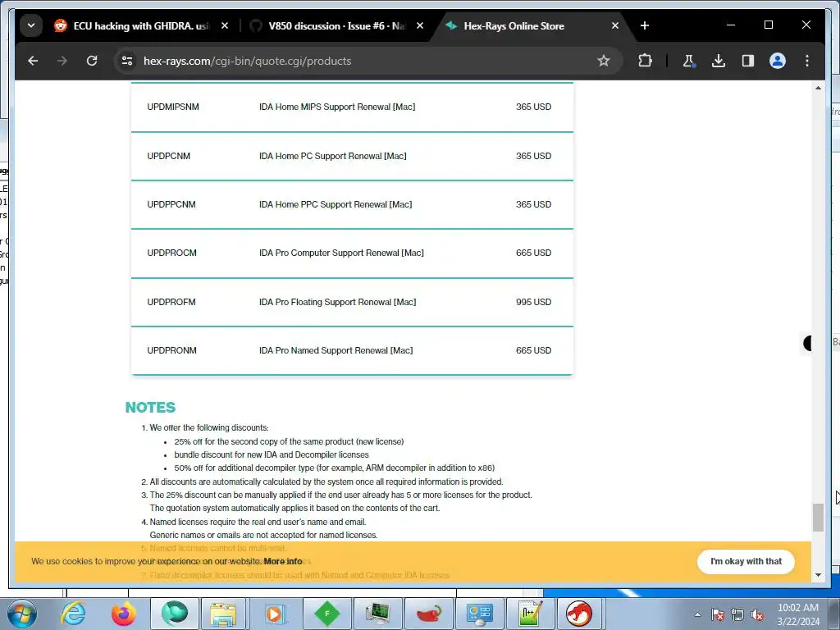The height and width of the screenshot is (630, 840).
Task: Open the media player taskbar icon
Action: point(275,614)
